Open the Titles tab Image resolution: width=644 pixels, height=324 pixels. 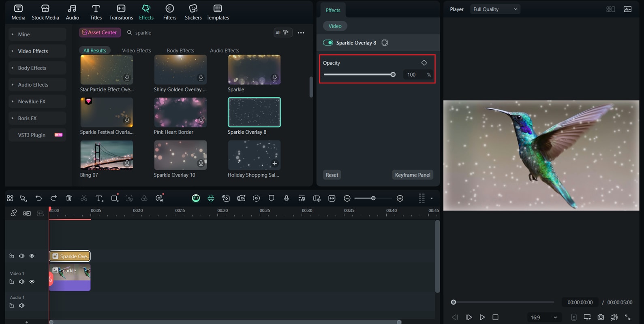coord(96,12)
